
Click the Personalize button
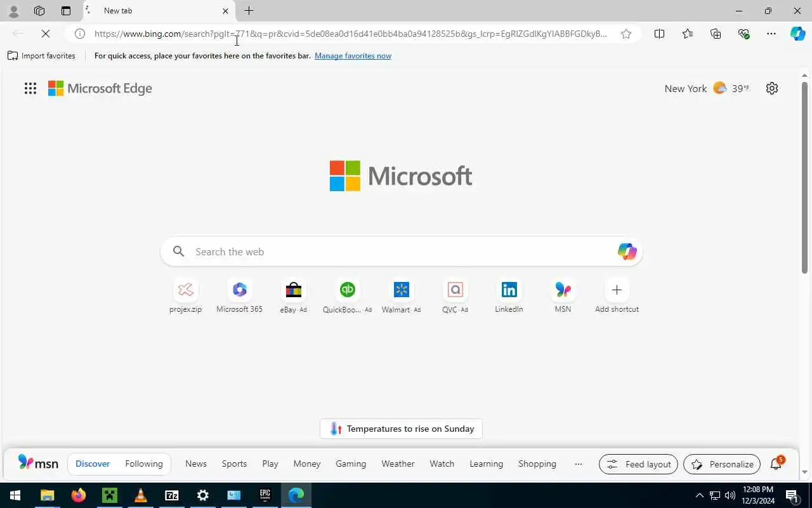[x=722, y=464]
